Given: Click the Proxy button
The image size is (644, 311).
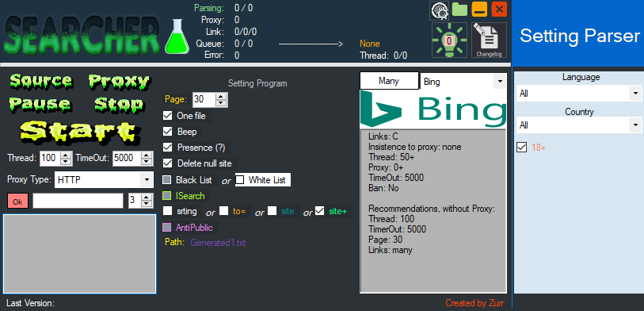Looking at the screenshot, I should click(119, 82).
